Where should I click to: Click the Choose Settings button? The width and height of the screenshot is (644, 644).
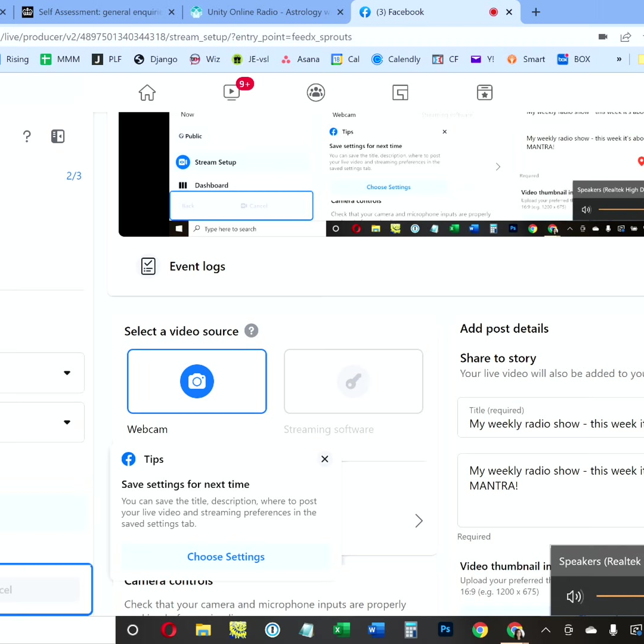point(226,557)
